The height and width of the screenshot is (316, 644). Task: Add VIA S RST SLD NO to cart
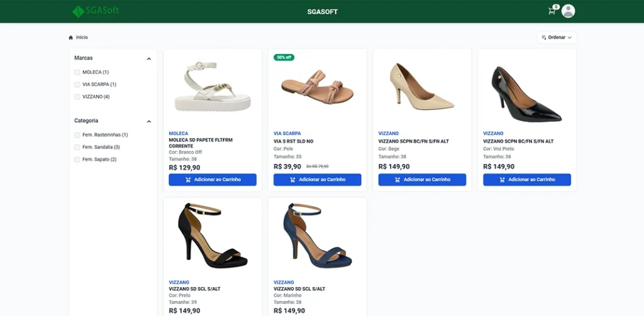click(318, 180)
